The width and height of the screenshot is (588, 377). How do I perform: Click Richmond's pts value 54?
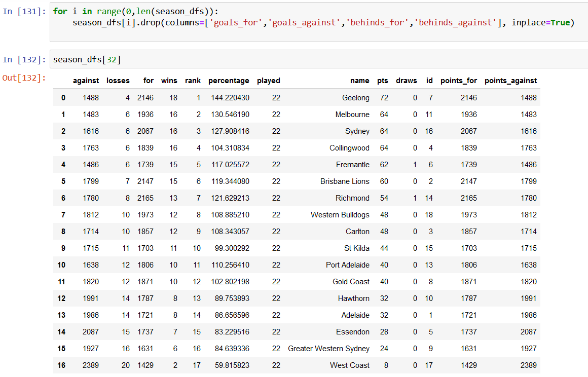384,198
